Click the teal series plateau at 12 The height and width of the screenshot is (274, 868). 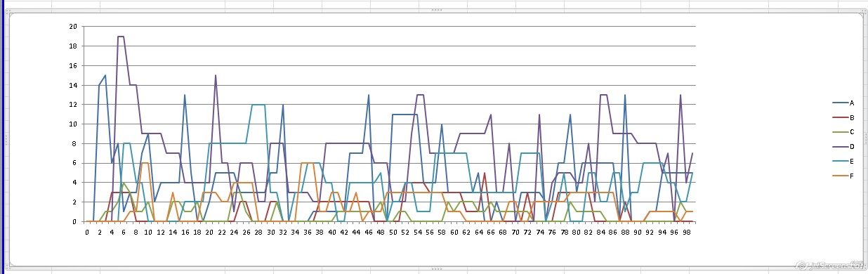(258, 105)
